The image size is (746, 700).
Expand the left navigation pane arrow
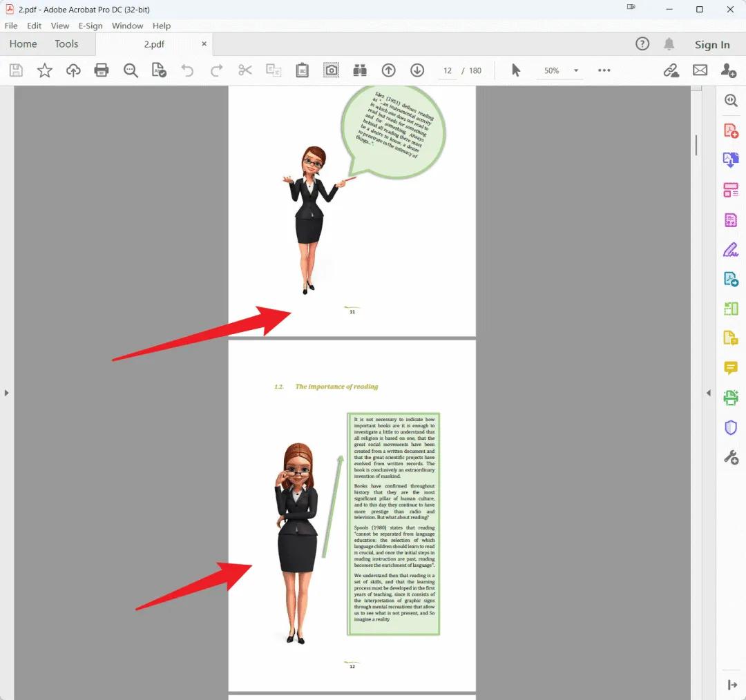point(6,393)
